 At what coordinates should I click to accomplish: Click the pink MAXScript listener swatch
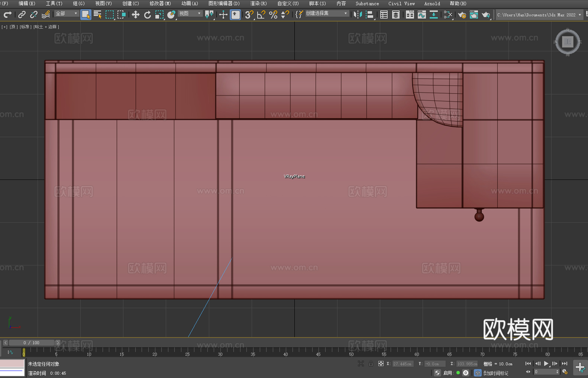point(12,364)
